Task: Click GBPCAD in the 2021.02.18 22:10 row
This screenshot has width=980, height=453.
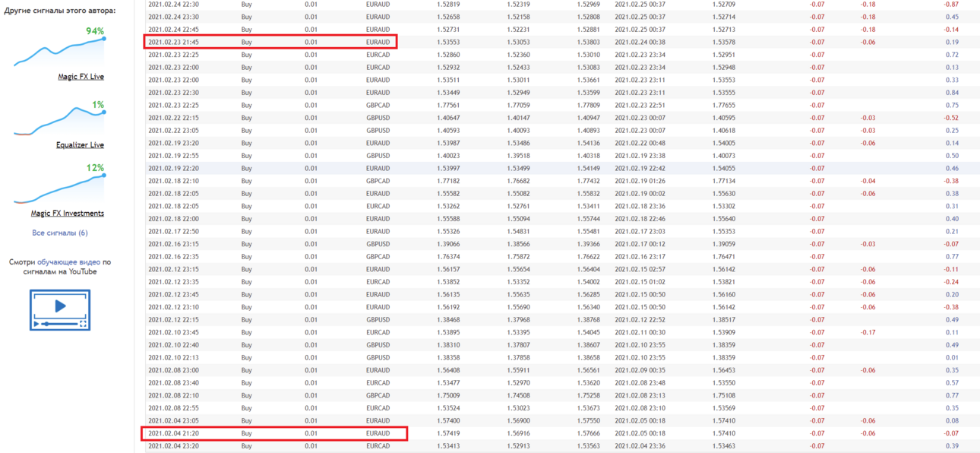Action: tap(378, 181)
